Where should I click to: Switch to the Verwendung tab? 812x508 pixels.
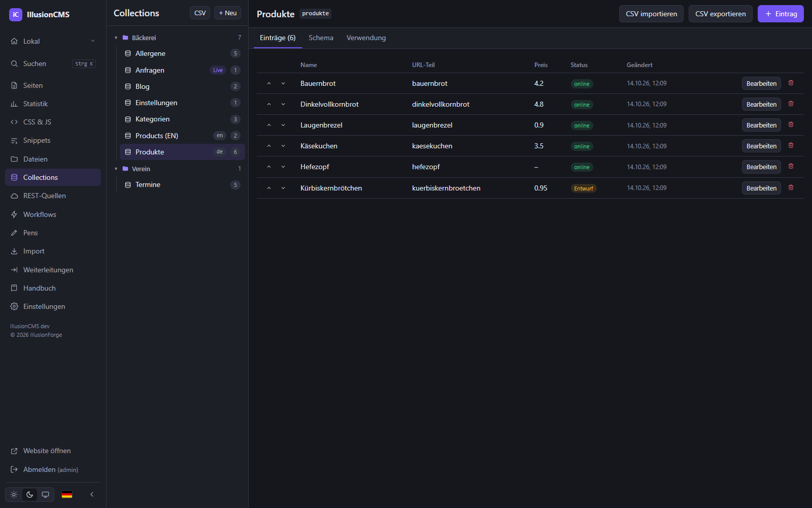point(366,38)
